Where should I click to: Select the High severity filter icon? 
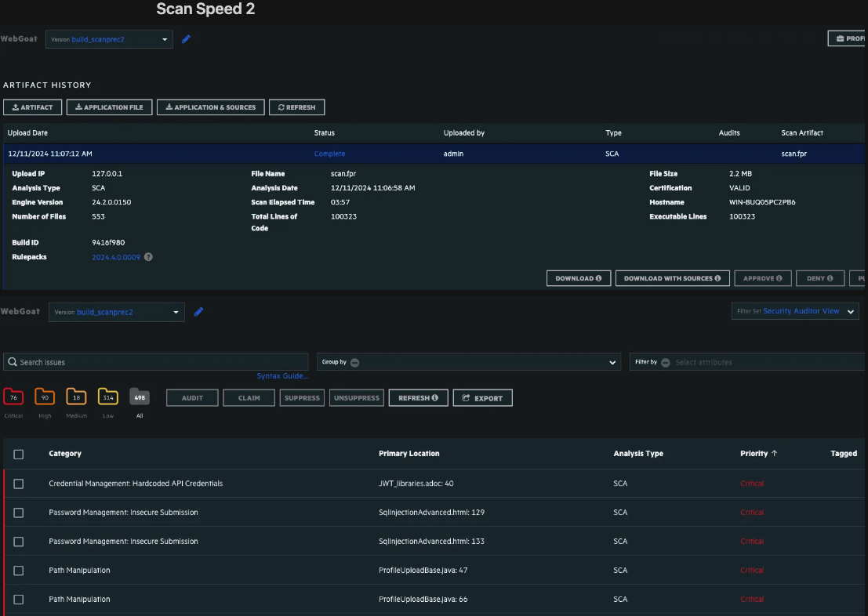(45, 397)
